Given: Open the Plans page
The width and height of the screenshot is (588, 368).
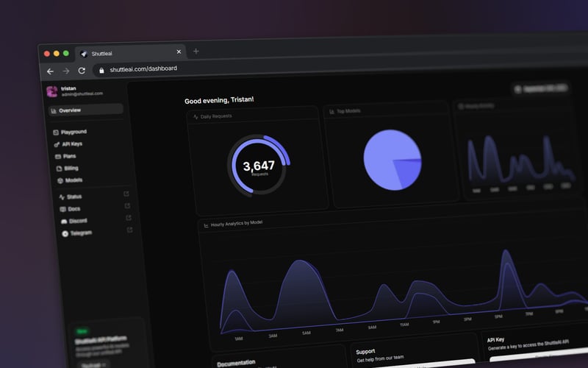Looking at the screenshot, I should click(x=66, y=156).
